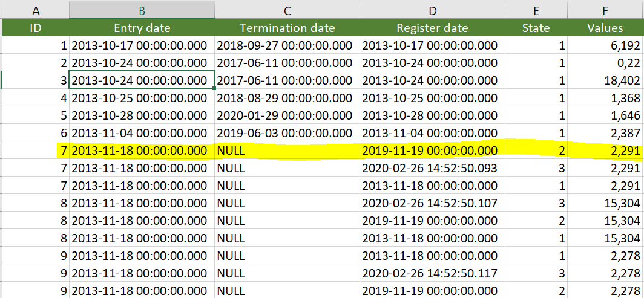Select value 15,304 in State 1 row

pos(605,238)
